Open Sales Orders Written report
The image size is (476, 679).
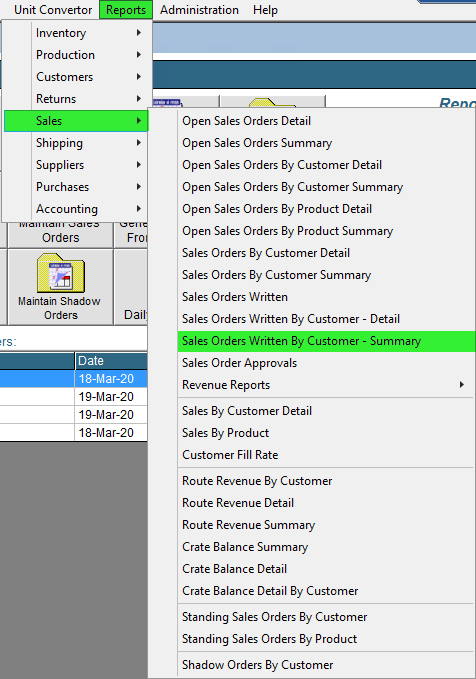click(326, 297)
